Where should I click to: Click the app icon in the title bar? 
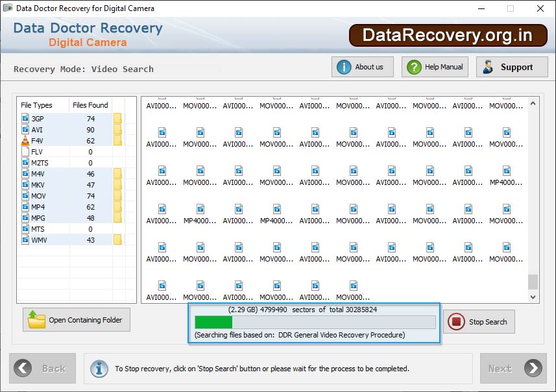[8, 8]
